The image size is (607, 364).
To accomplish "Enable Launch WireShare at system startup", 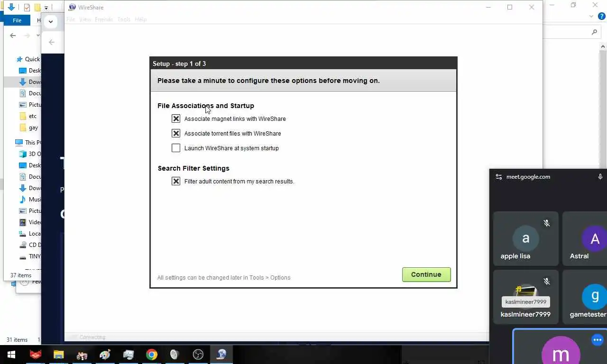I will point(176,148).
